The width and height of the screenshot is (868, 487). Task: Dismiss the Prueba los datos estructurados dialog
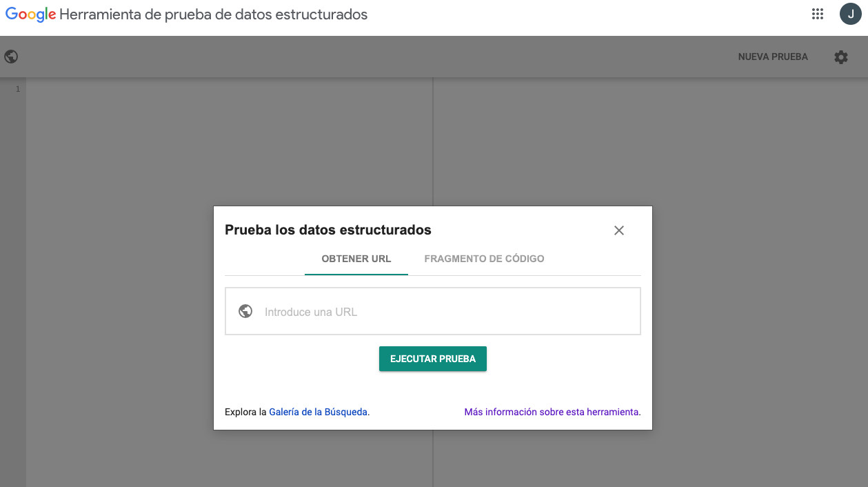coord(618,230)
